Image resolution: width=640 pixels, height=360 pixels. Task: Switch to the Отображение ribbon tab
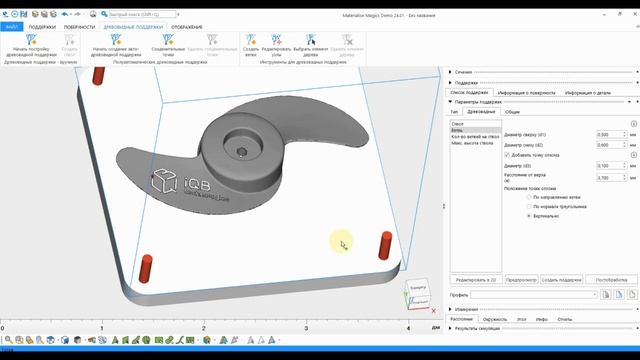coord(187,27)
